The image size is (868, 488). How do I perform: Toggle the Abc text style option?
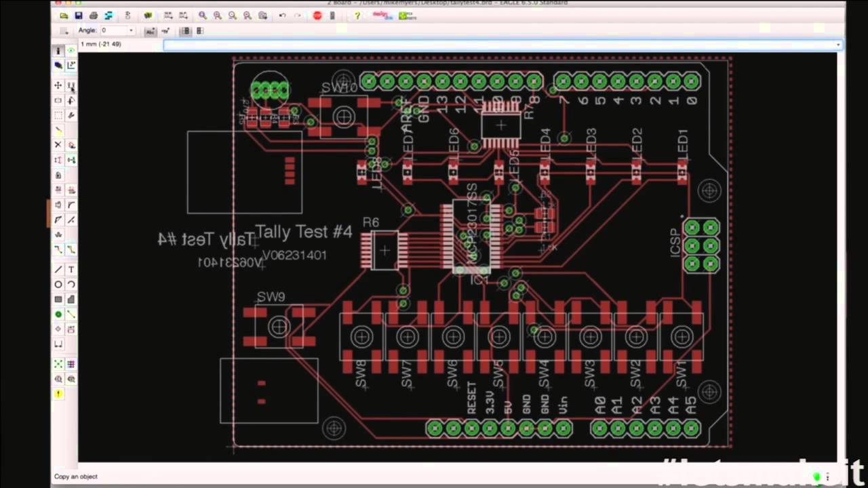coord(150,30)
